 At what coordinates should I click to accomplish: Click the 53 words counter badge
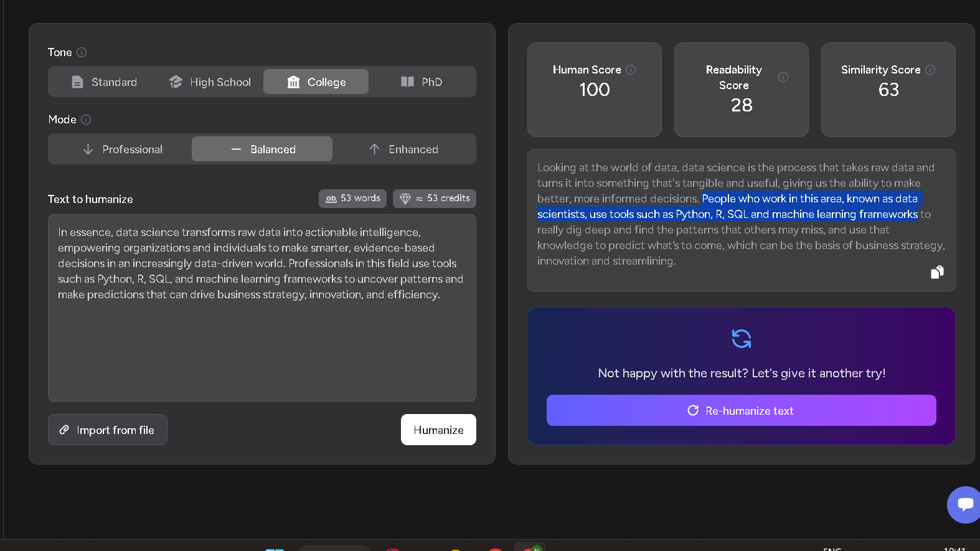(x=352, y=198)
